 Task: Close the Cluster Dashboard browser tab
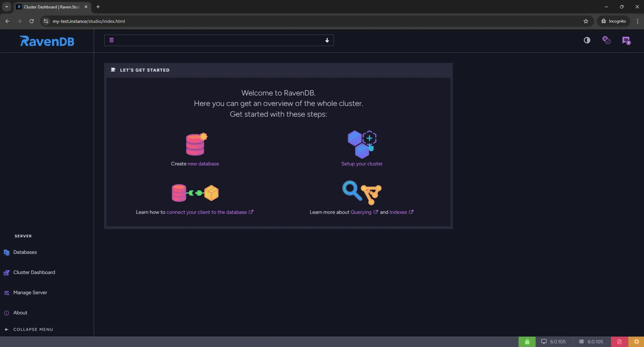click(x=86, y=7)
